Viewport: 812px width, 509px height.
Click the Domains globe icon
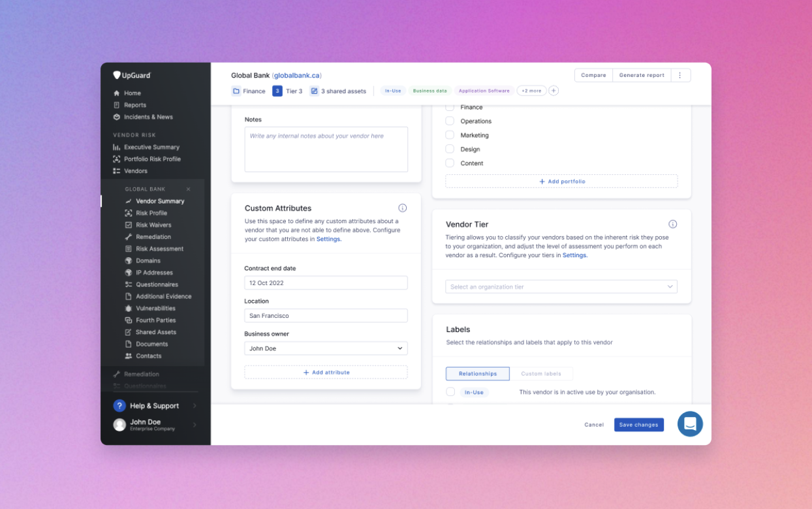coord(129,261)
